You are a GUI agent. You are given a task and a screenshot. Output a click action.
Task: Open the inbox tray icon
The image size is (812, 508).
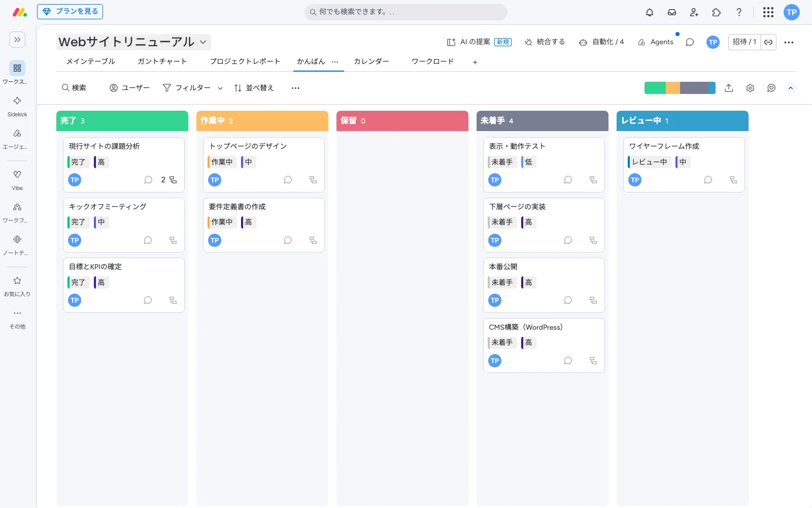(672, 12)
